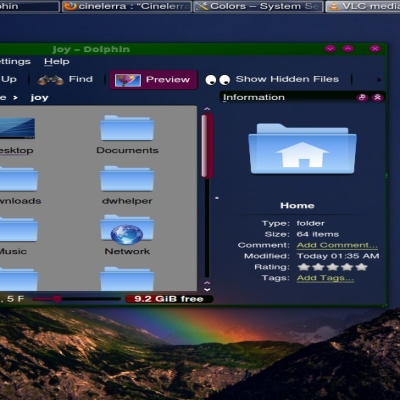Float the Information panel

click(x=362, y=97)
